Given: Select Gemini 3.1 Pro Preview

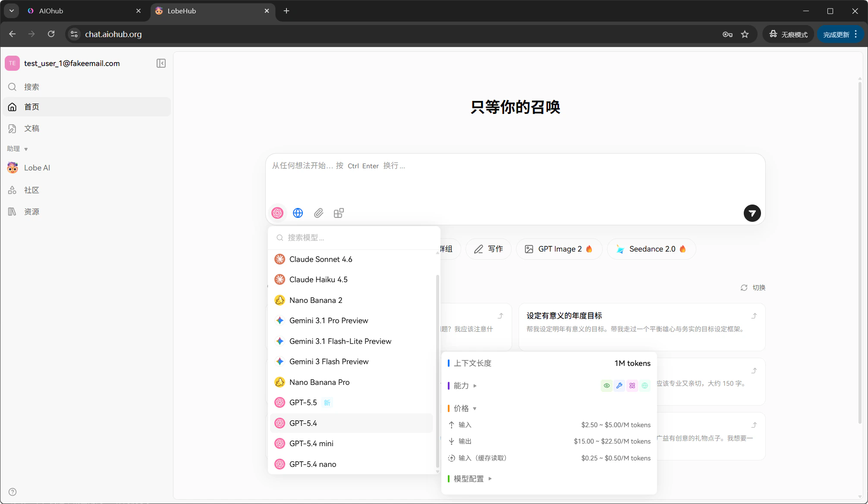Looking at the screenshot, I should coord(351,321).
